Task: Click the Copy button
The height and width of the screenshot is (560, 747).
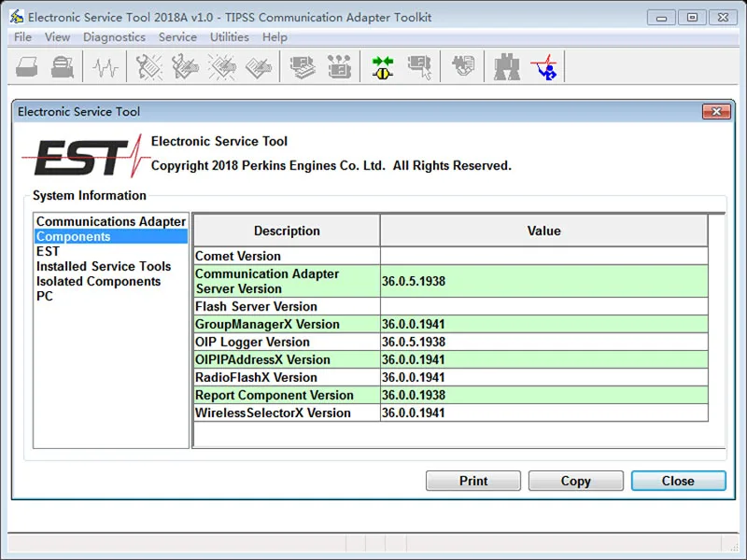Action: pos(575,481)
